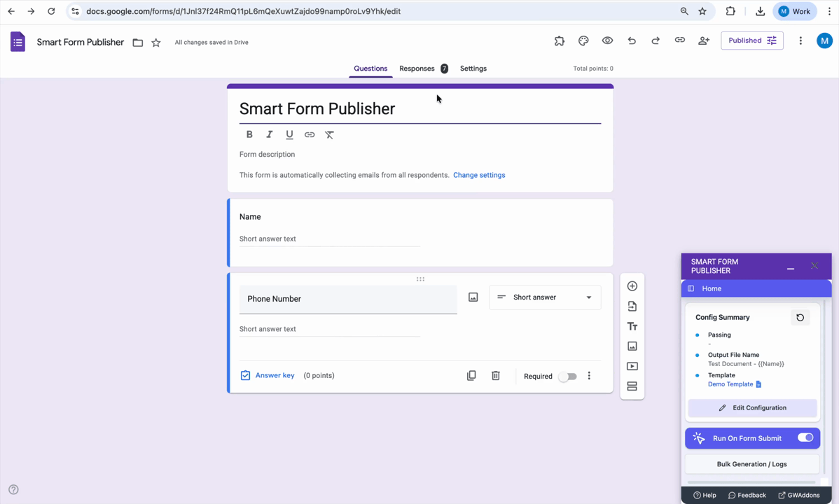This screenshot has width=839, height=504.
Task: Click the import questions icon
Action: click(x=632, y=307)
